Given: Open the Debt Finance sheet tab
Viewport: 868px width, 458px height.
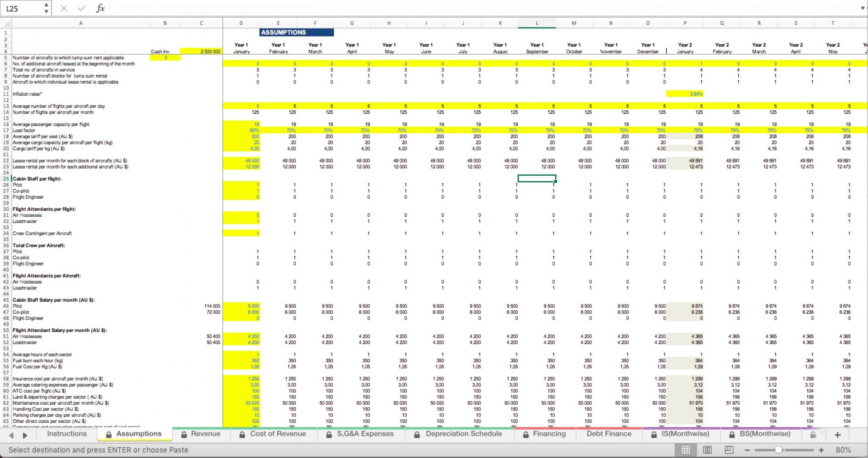Looking at the screenshot, I should point(609,434).
